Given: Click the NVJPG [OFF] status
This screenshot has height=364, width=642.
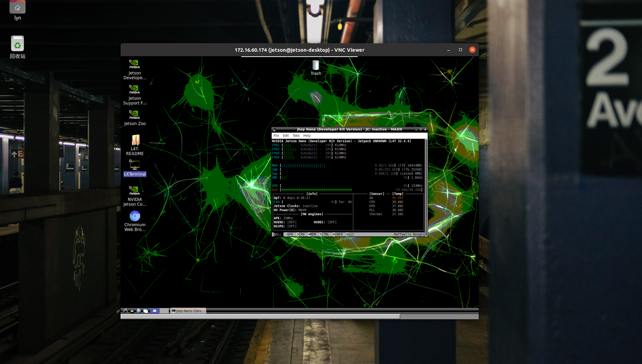Looking at the screenshot, I should pos(285,226).
